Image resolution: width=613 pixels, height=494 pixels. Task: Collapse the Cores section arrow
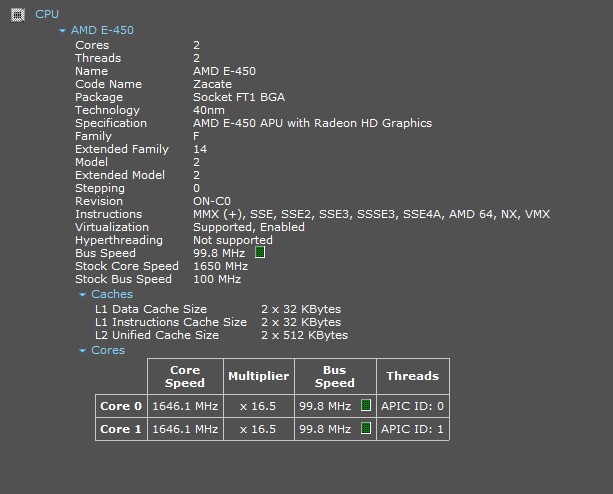[x=82, y=351]
